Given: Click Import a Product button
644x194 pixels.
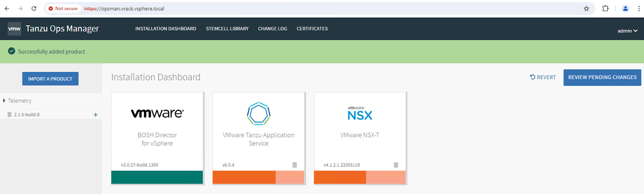Looking at the screenshot, I should [50, 79].
